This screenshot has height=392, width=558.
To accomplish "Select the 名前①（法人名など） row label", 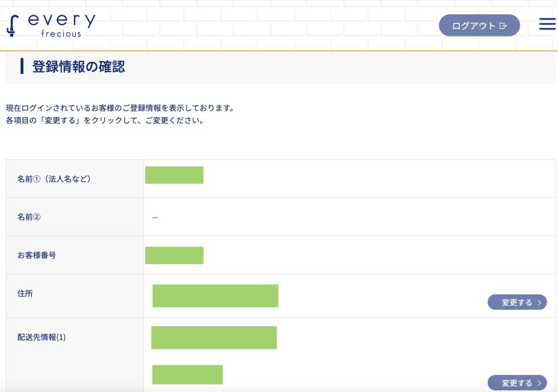I will pos(54,179).
